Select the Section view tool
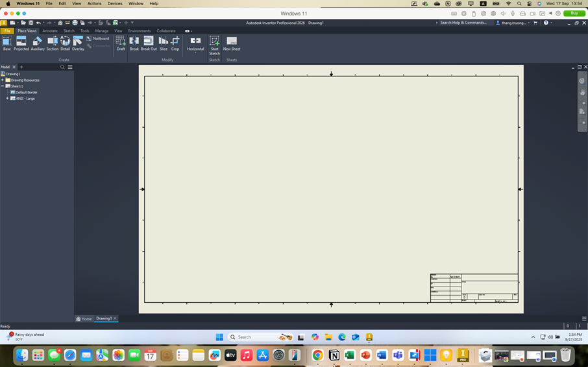The height and width of the screenshot is (367, 588). point(53,43)
